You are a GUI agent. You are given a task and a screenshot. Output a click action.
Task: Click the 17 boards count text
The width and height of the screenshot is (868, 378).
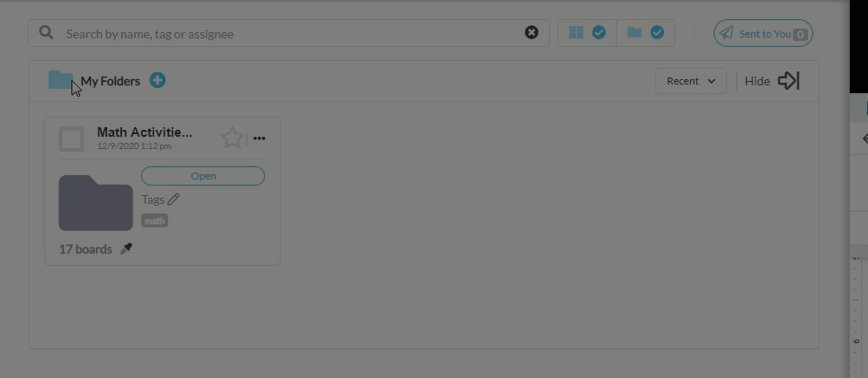click(x=85, y=249)
